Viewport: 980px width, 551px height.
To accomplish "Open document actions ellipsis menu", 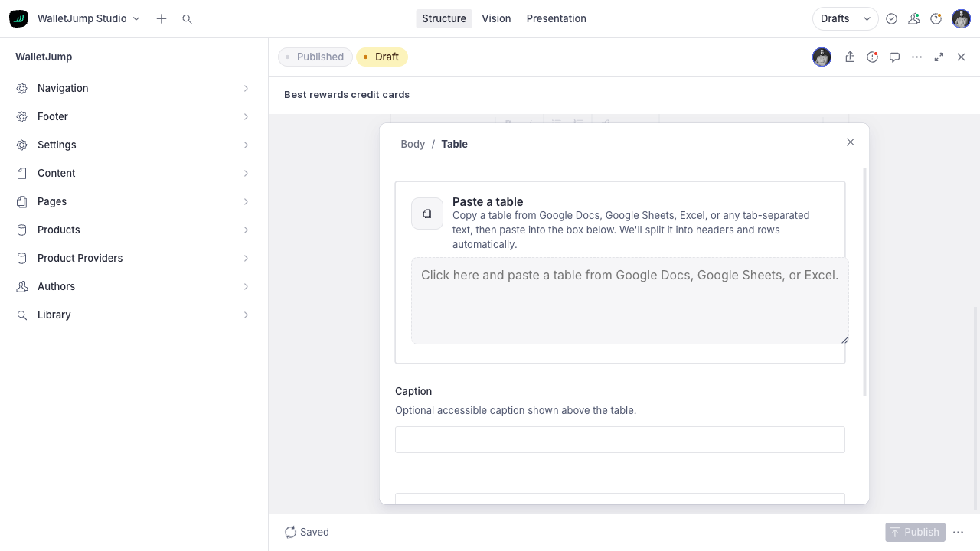I will [916, 57].
